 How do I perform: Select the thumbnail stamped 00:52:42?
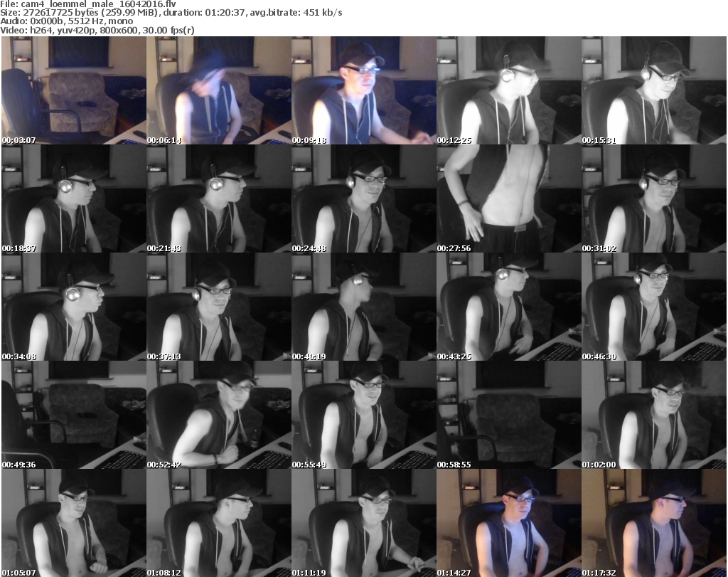[x=219, y=415]
